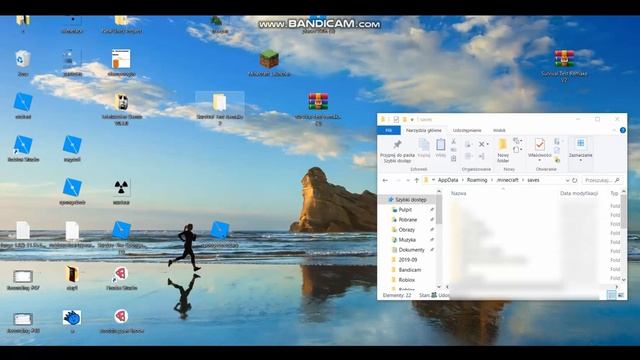Open the WinRAR archive at the desktop's right side

[x=564, y=59]
